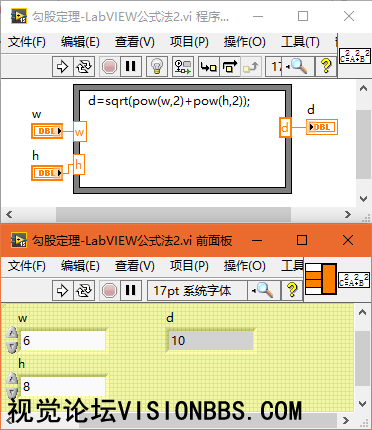Decrement the w numeric control
Viewport: 372px width, 430px height.
point(12,347)
